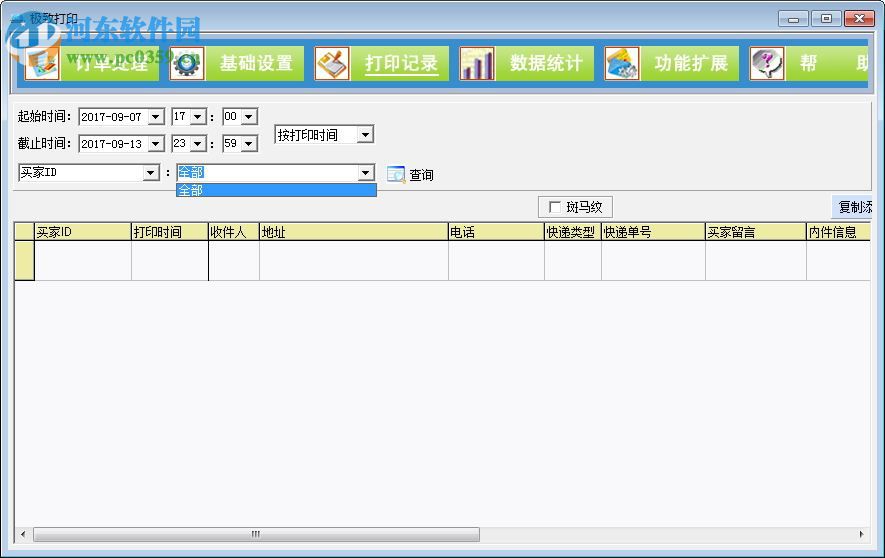Click the 查询 search icon
Viewport: 885px width, 558px height.
(x=396, y=174)
